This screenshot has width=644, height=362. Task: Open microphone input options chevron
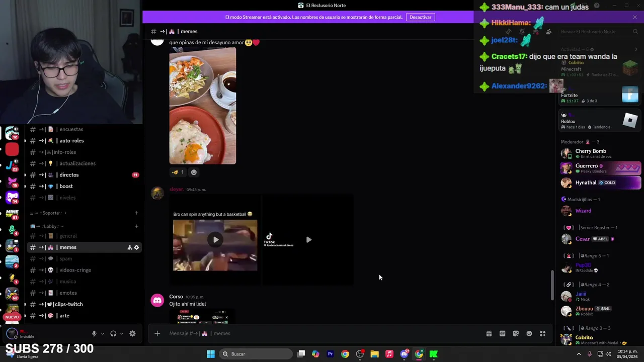pos(103,333)
